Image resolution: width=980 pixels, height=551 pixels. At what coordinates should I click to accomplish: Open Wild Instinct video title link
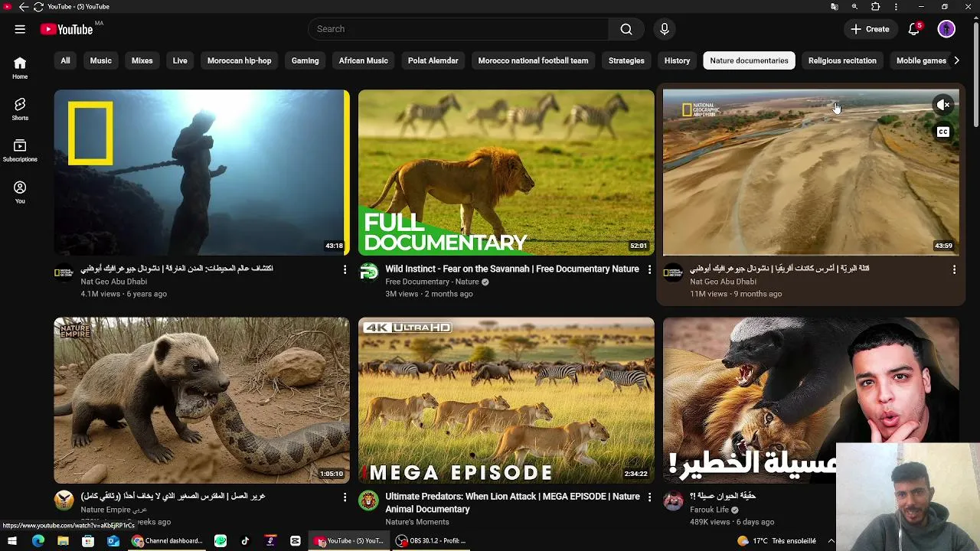click(512, 269)
